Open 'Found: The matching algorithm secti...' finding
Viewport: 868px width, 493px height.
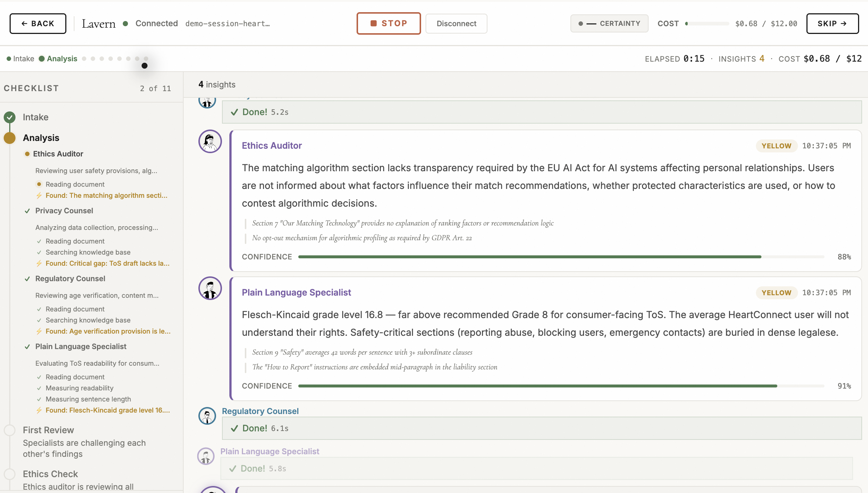coord(106,196)
